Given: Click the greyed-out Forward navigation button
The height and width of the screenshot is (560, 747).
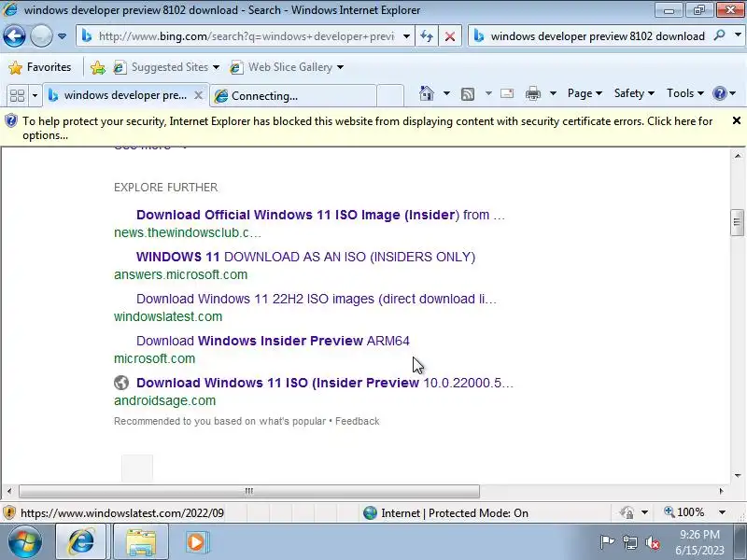Looking at the screenshot, I should tap(41, 35).
